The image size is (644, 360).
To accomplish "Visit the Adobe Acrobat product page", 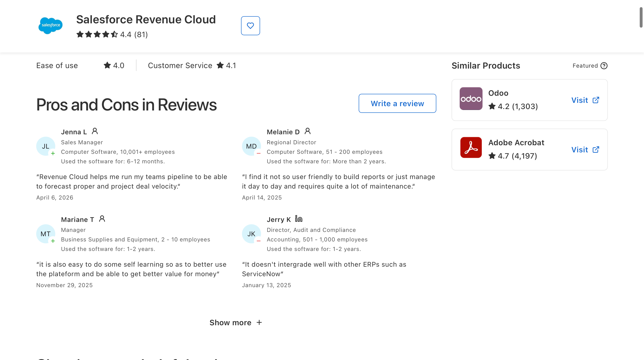I will click(x=585, y=150).
